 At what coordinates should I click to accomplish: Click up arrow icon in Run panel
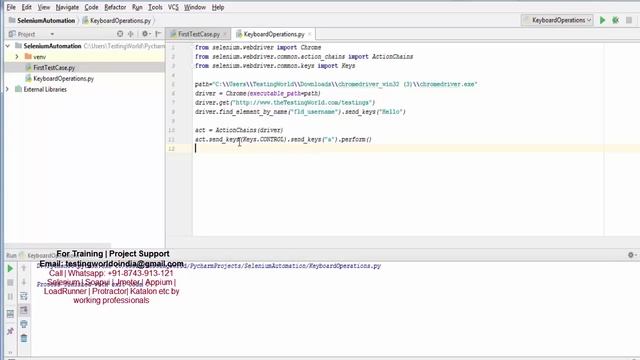24,269
